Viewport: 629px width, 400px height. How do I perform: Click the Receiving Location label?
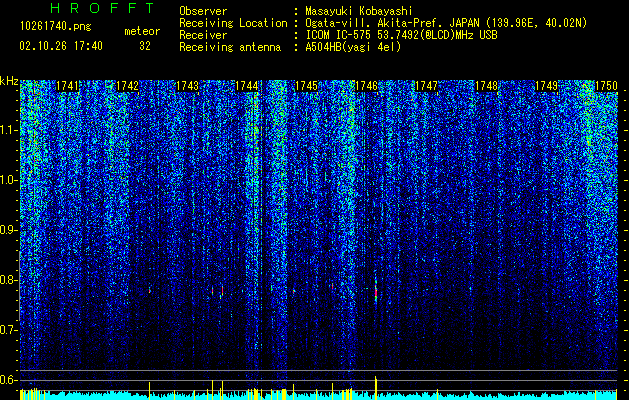coord(233,23)
